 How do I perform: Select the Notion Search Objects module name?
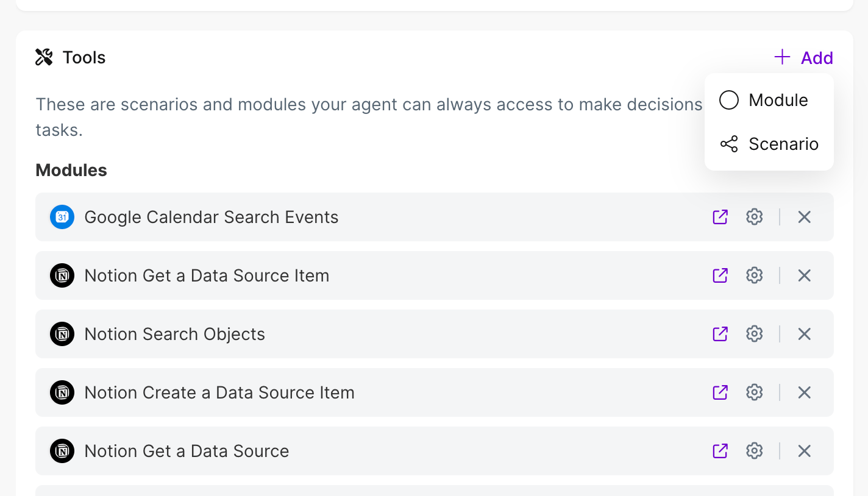point(174,334)
